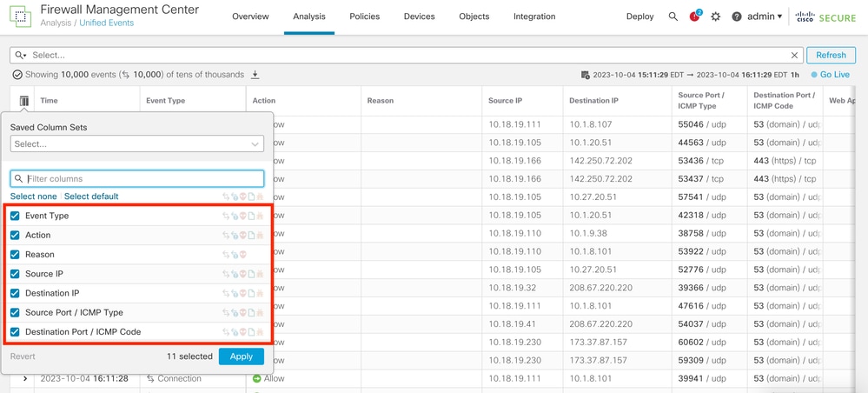Click source IP cell 10.18.19.32
868x393 pixels.
pos(512,288)
